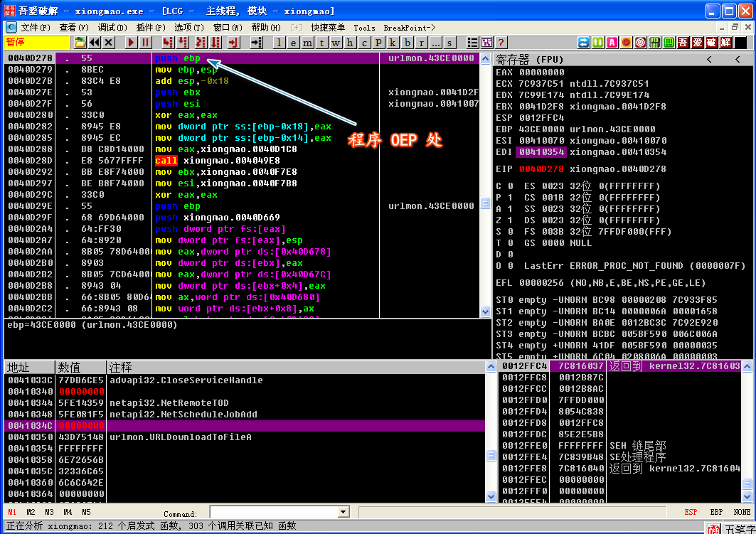Screen dimensions: 756x534
Task: Open threads window with the t button
Action: pos(321,43)
